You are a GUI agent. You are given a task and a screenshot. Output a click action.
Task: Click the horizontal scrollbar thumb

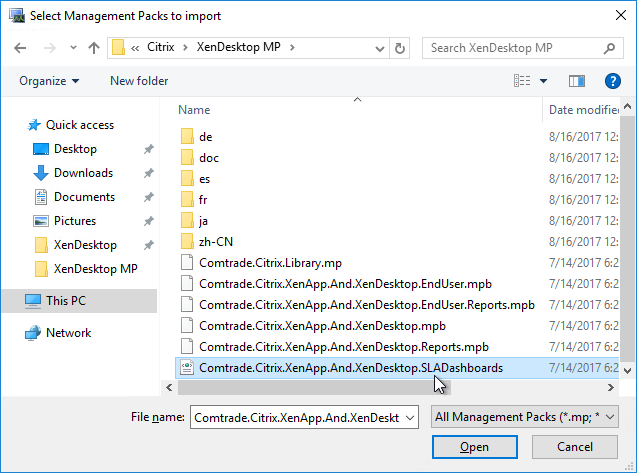[314, 388]
